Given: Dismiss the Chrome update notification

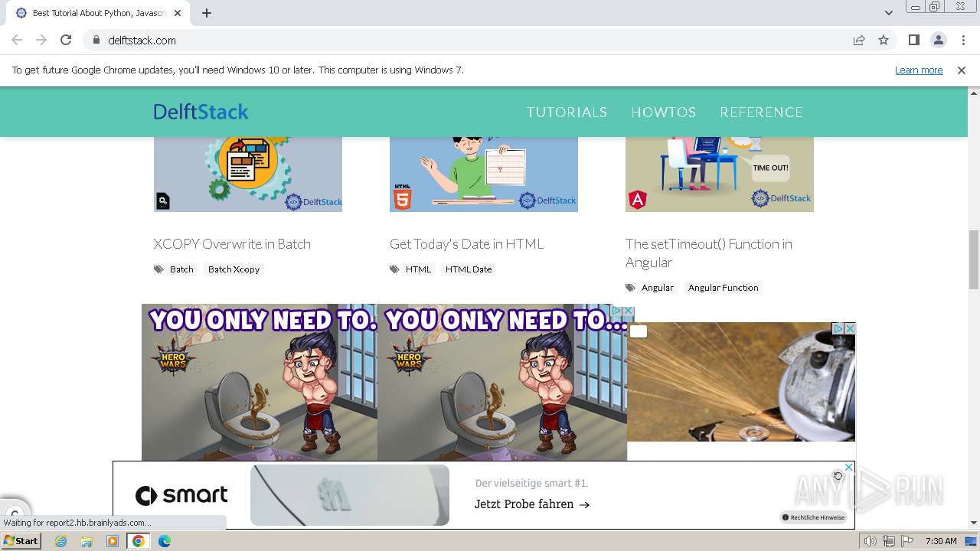Looking at the screenshot, I should pyautogui.click(x=962, y=70).
